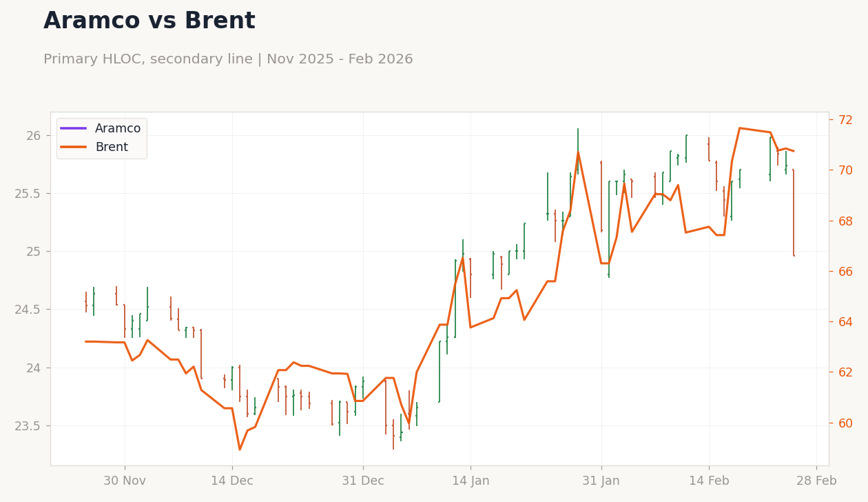The width and height of the screenshot is (868, 502).
Task: Click the 26 tick on left axis
Action: [34, 135]
